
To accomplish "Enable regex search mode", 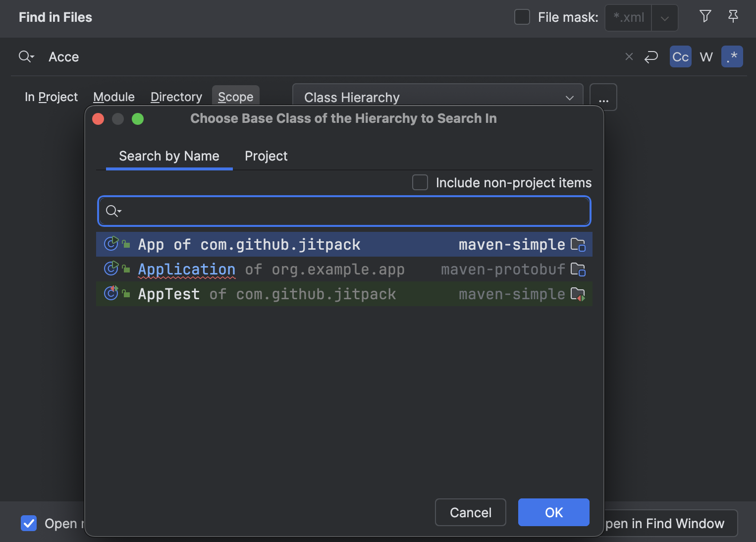I will click(x=732, y=56).
